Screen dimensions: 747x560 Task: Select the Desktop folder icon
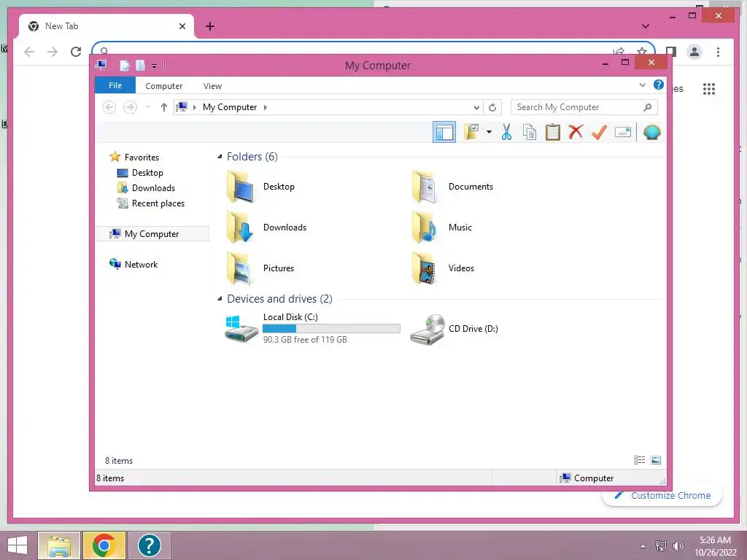click(x=239, y=187)
